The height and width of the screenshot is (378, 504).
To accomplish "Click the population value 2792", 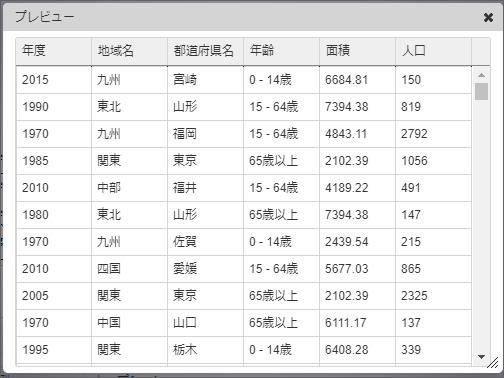I will click(433, 134).
